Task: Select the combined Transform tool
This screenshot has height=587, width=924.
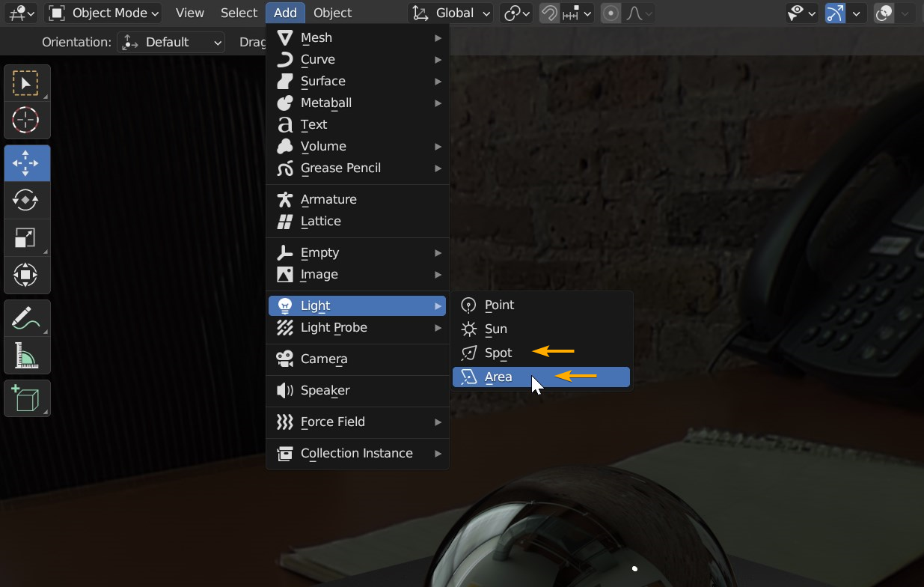Action: tap(26, 275)
